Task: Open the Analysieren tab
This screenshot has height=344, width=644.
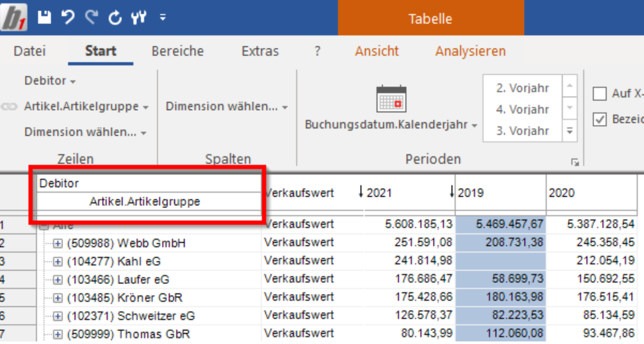Action: 470,51
